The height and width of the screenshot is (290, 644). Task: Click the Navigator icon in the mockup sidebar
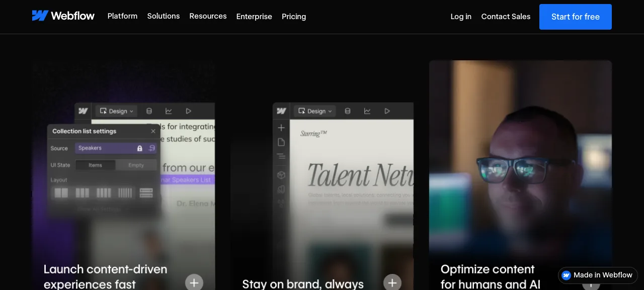[281, 156]
